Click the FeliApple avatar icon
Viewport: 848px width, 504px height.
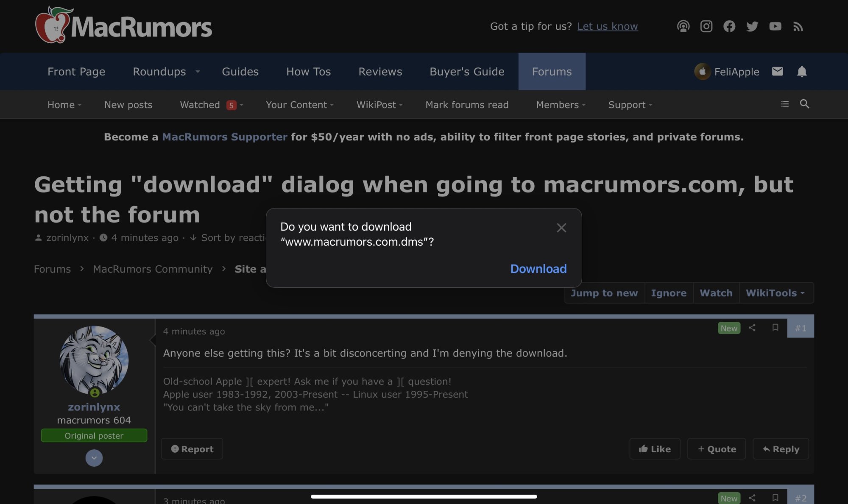click(702, 71)
